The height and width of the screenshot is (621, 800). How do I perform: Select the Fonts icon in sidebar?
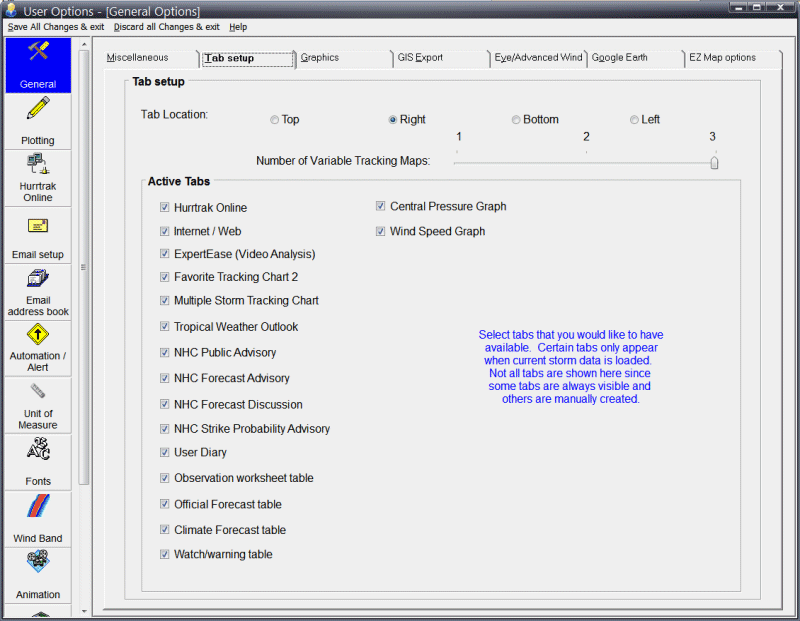coord(38,451)
